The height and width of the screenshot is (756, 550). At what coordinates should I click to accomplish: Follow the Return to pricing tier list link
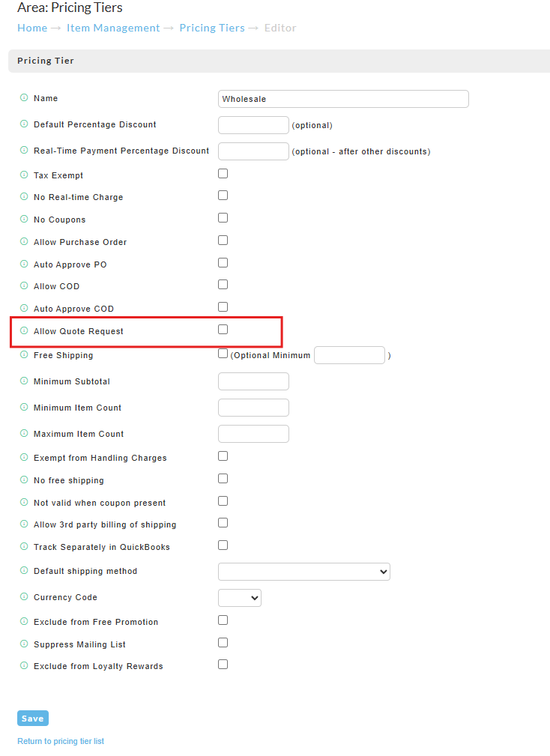click(61, 741)
